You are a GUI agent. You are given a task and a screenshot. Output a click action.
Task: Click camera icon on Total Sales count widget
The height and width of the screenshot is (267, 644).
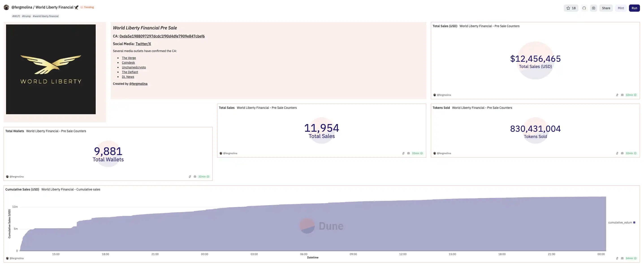408,153
